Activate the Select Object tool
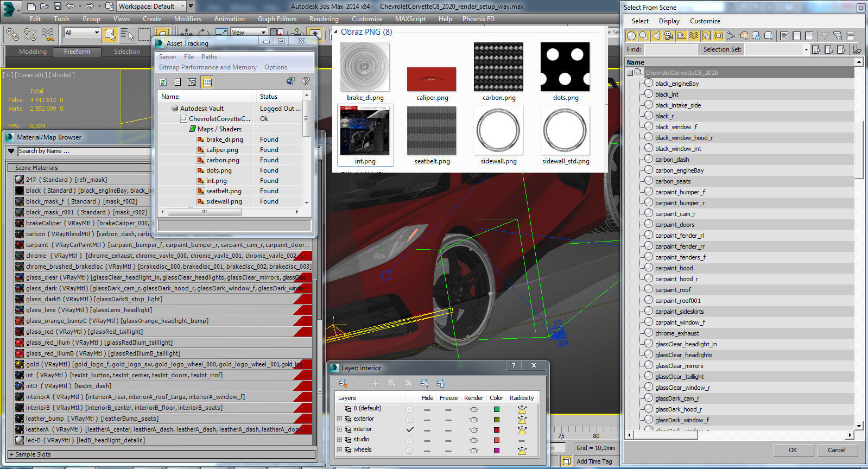The width and height of the screenshot is (868, 469). coord(110,34)
